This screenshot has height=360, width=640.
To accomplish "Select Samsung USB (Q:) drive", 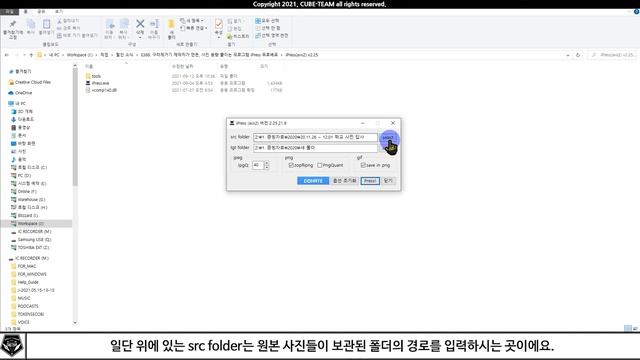I will [x=31, y=240].
